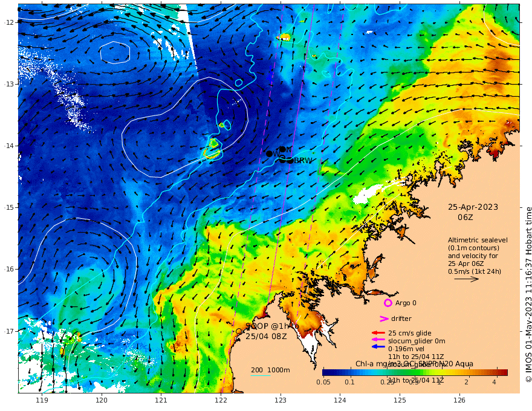The height and width of the screenshot is (411, 532).
Task: Click the 'Altimetric sealevel' caption text
Action: (478, 240)
